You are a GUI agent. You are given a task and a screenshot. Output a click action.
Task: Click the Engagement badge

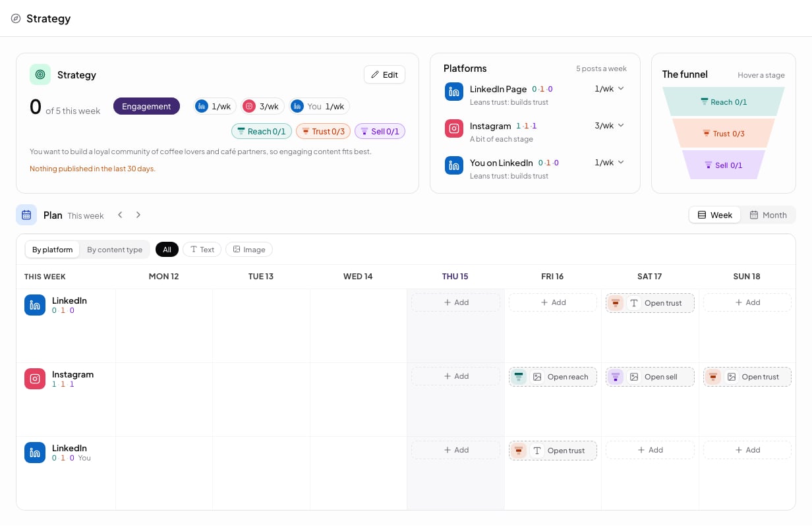click(146, 106)
